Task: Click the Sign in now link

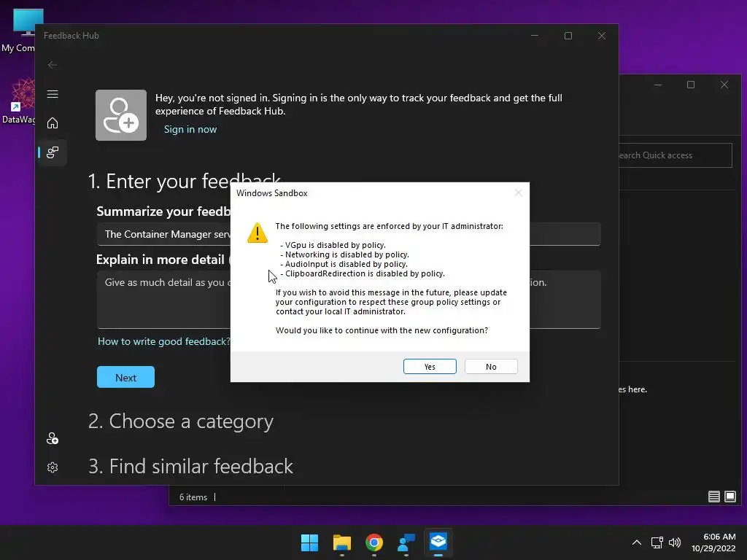Action: (190, 129)
